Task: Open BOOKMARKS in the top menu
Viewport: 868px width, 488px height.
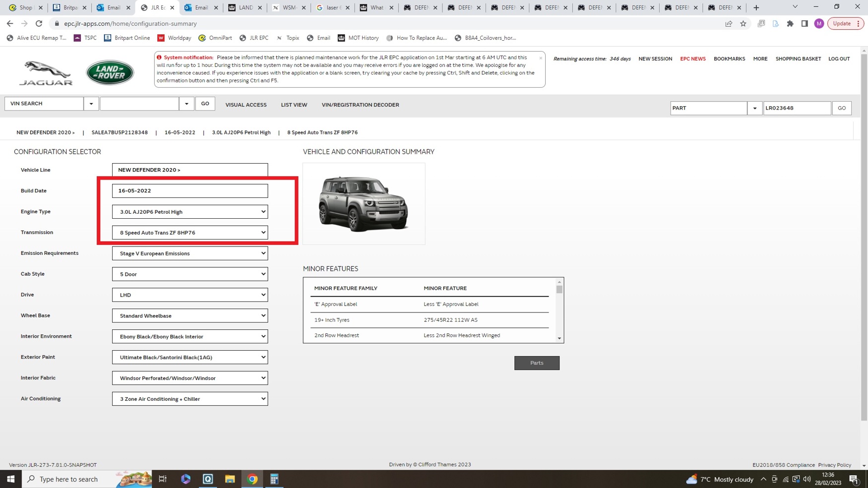Action: (x=729, y=59)
